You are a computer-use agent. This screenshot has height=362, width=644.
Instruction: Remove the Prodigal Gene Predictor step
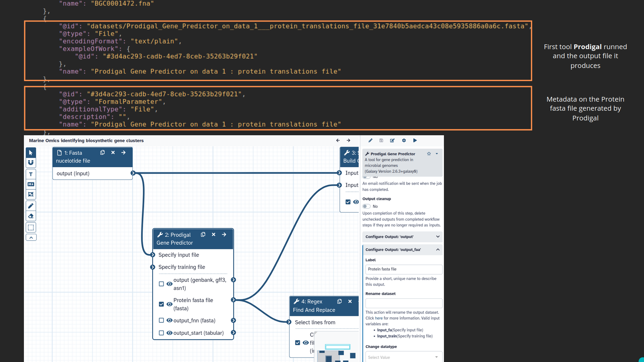coord(214,234)
